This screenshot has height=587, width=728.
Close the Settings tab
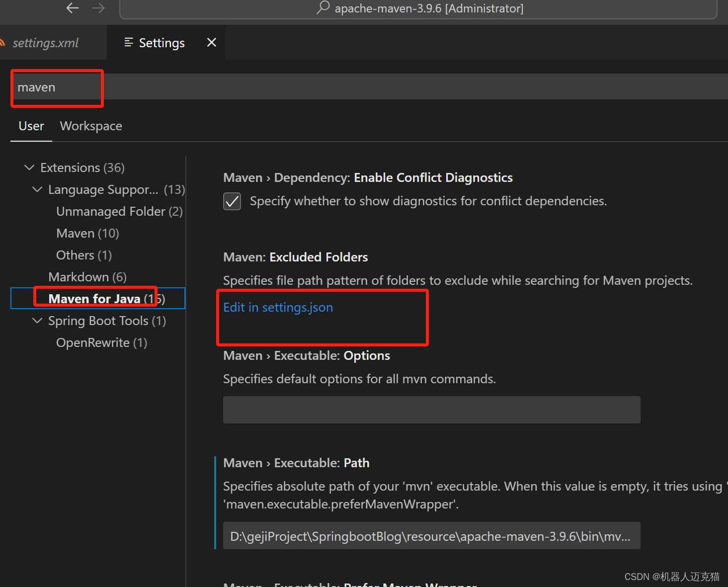(212, 43)
